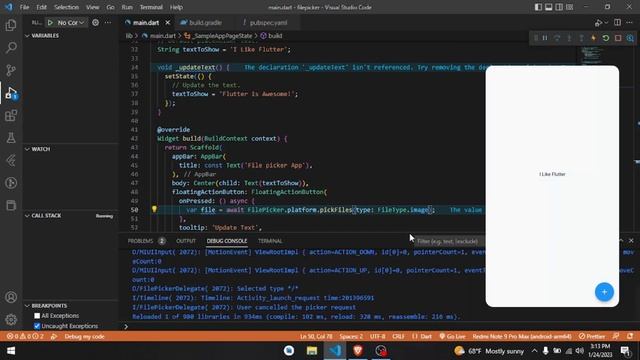Screen dimensions: 640x360
Task: Click the debug Step Out icon
Action: point(581,38)
